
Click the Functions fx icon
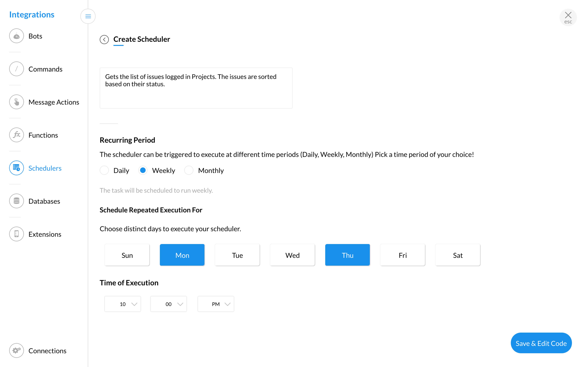[16, 135]
